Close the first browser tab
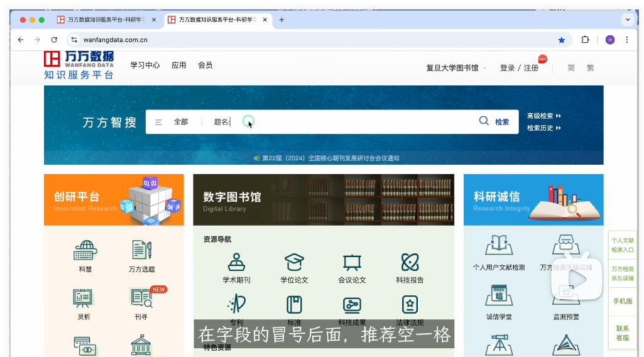The width and height of the screenshot is (644, 357). click(154, 19)
